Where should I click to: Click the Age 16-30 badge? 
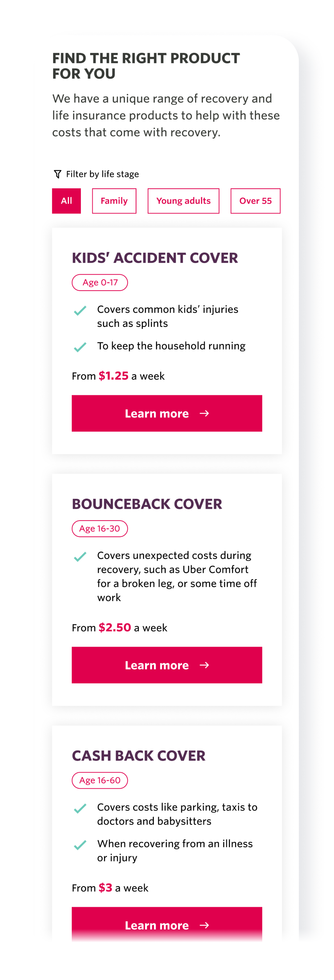click(x=100, y=528)
